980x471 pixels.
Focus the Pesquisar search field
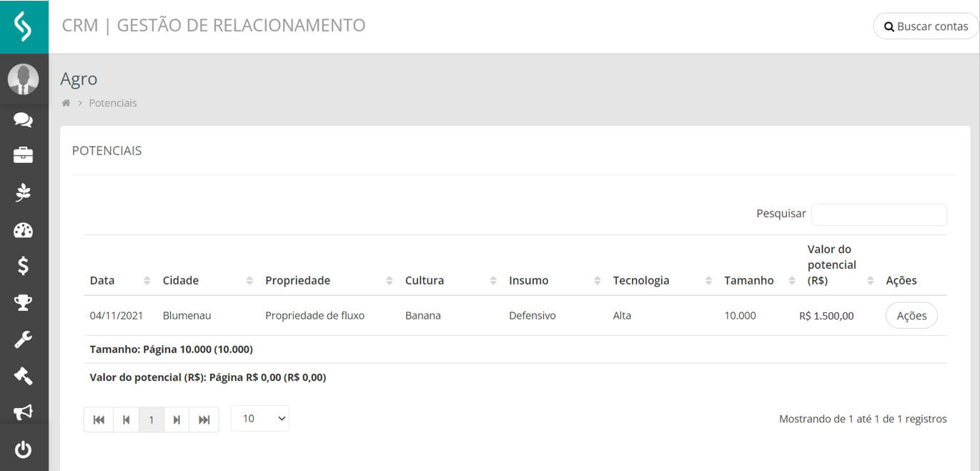tap(878, 214)
